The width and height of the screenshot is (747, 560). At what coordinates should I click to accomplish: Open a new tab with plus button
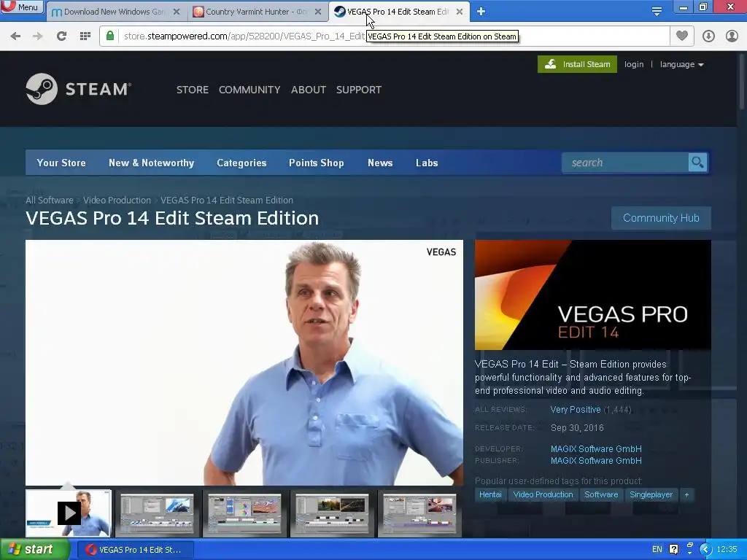tap(481, 12)
